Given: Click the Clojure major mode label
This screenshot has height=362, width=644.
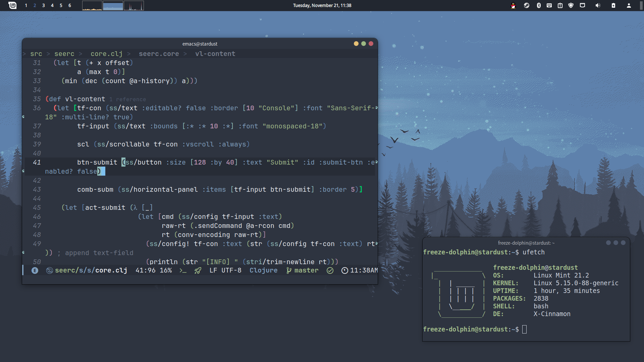Looking at the screenshot, I should click(263, 270).
